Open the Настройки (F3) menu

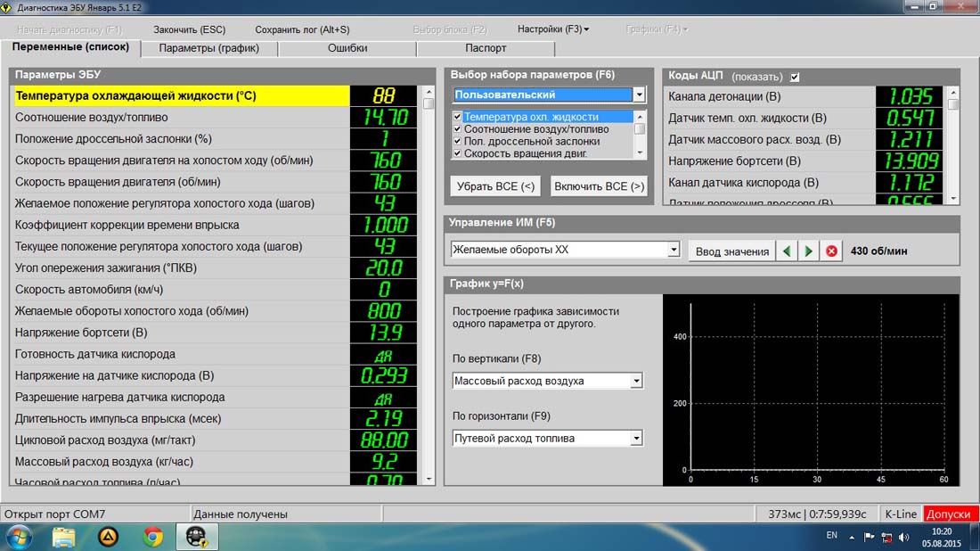552,29
